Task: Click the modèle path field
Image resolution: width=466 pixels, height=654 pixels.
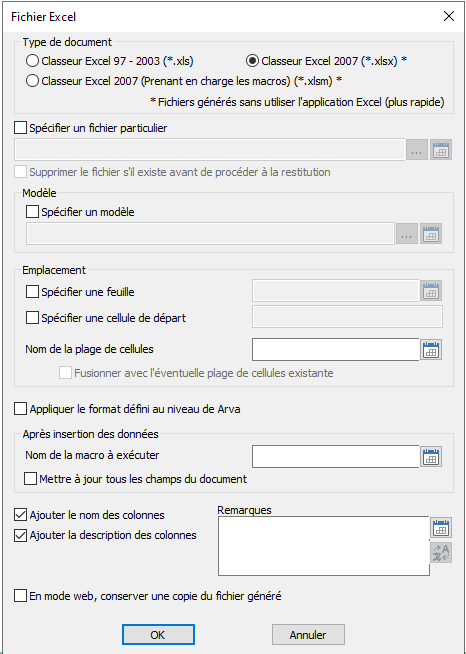Action: [210, 233]
